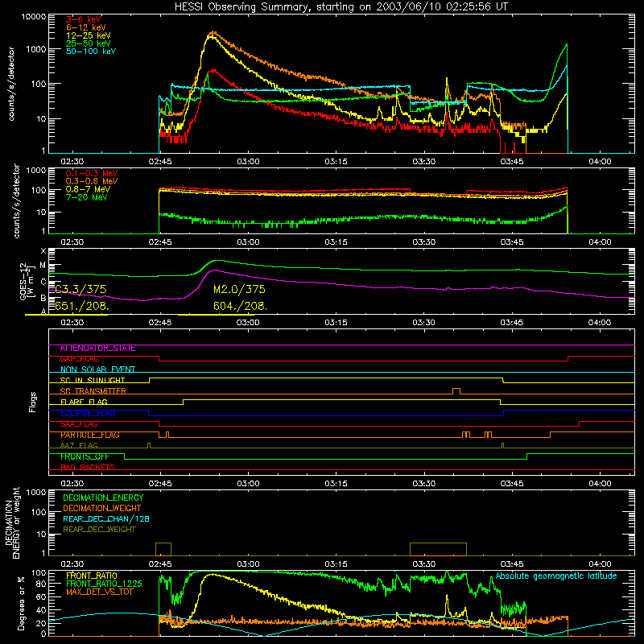Click the PARTICLE_FLAG label
Screen dimensions: 644x644
point(90,435)
